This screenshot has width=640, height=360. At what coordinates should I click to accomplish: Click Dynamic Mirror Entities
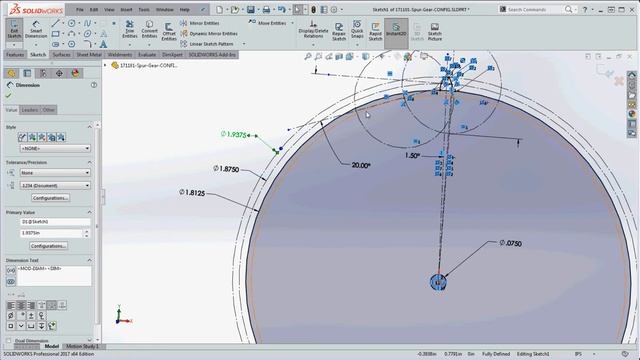209,33
